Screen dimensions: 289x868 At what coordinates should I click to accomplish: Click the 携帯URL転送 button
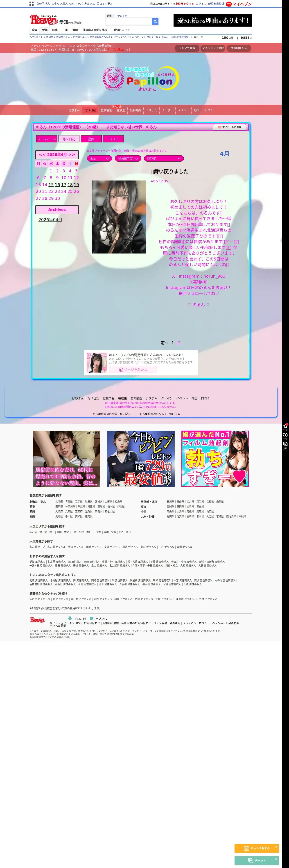pos(239,48)
